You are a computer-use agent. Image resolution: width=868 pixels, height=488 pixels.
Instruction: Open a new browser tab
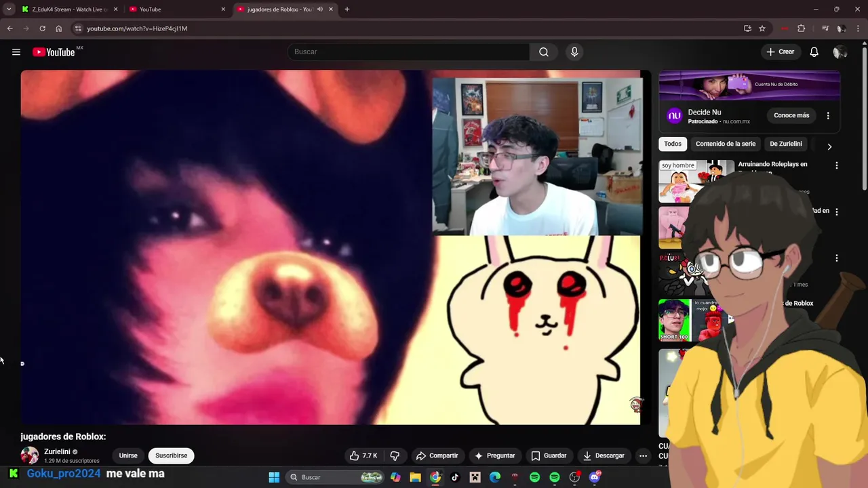347,9
